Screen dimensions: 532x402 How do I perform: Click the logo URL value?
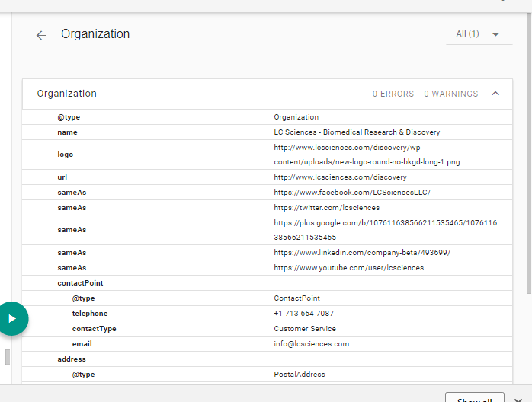367,155
